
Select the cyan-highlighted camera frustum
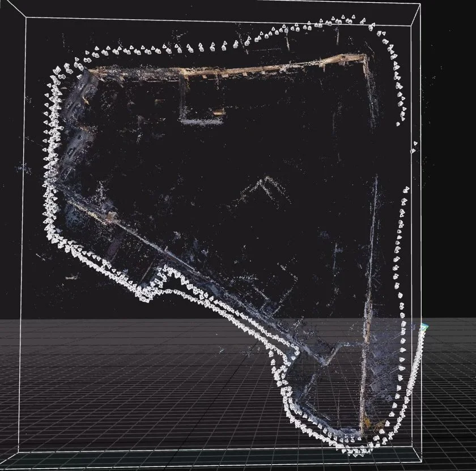tap(424, 327)
